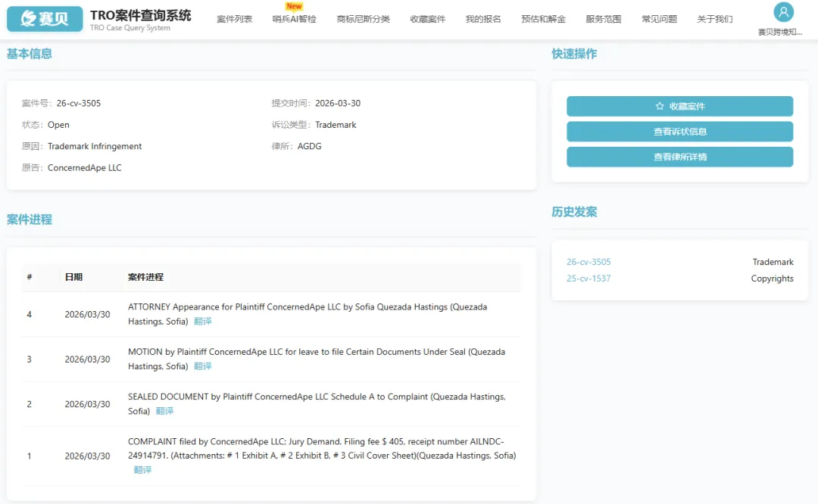The width and height of the screenshot is (818, 504).
Task: Open the user avatar icon
Action: 783,12
